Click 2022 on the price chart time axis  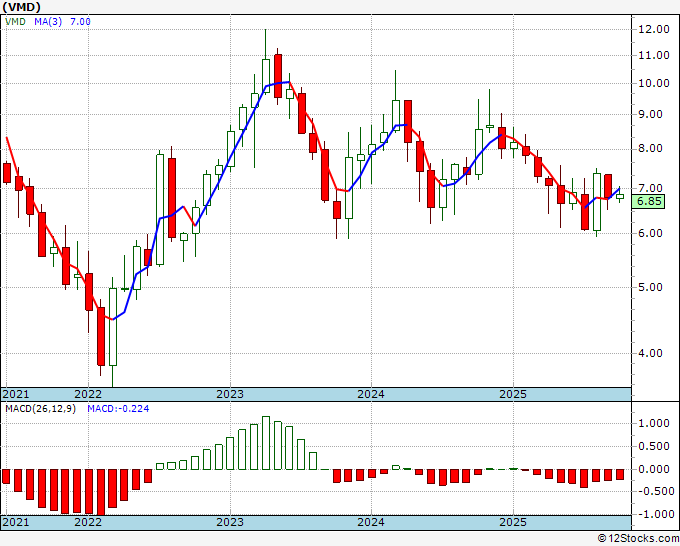point(88,394)
